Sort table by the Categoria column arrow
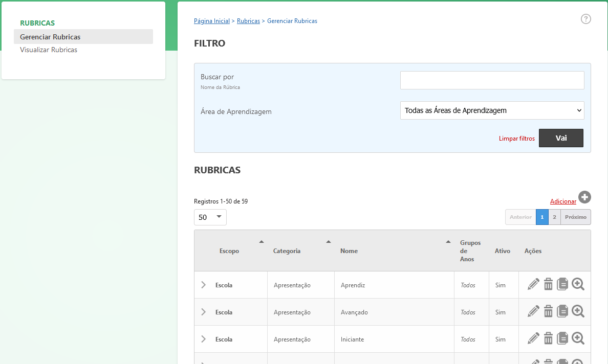 pyautogui.click(x=329, y=242)
